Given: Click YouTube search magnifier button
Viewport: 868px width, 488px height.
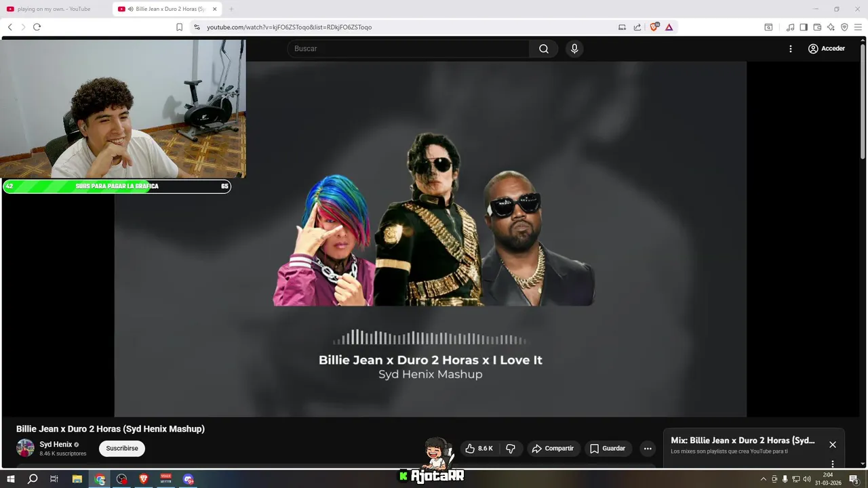Looking at the screenshot, I should pyautogui.click(x=544, y=49).
